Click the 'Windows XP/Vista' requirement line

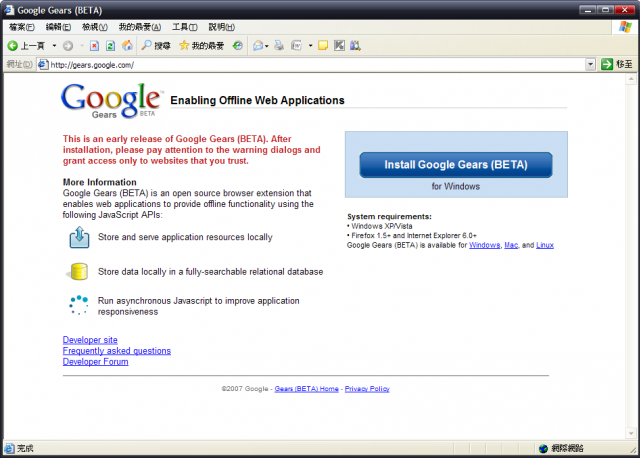tap(382, 226)
